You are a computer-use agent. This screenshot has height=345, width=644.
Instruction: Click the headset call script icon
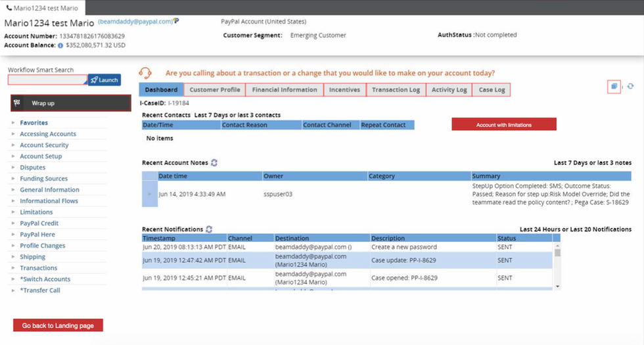145,73
